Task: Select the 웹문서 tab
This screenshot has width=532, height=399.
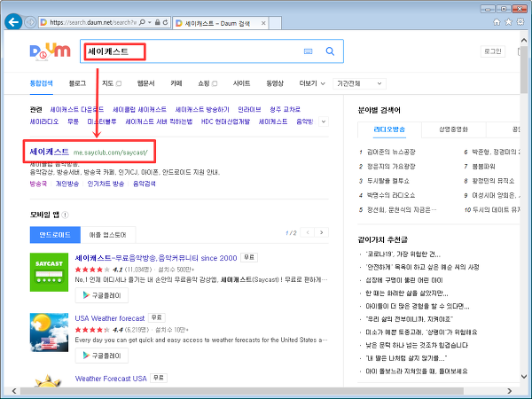Action: coord(146,83)
